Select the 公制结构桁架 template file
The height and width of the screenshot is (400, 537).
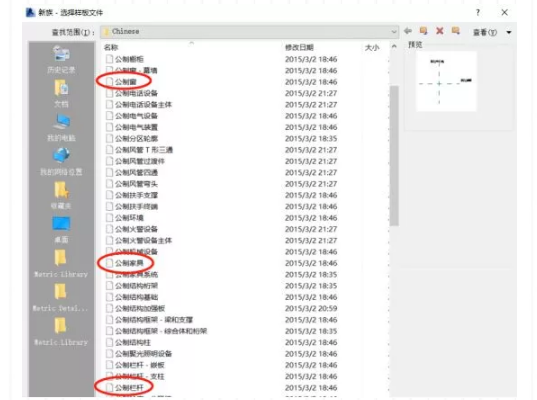132,286
